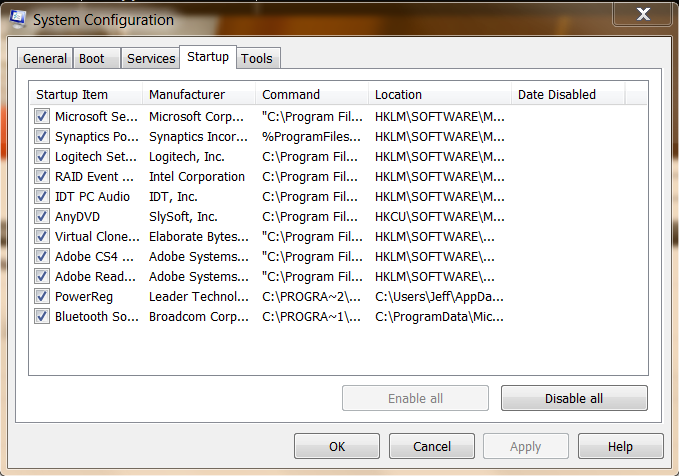Sort by the Command column header
The image size is (679, 476).
[x=312, y=94]
